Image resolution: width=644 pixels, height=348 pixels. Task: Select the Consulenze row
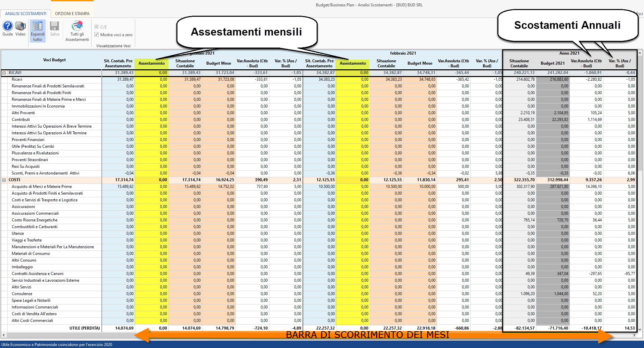(22, 294)
